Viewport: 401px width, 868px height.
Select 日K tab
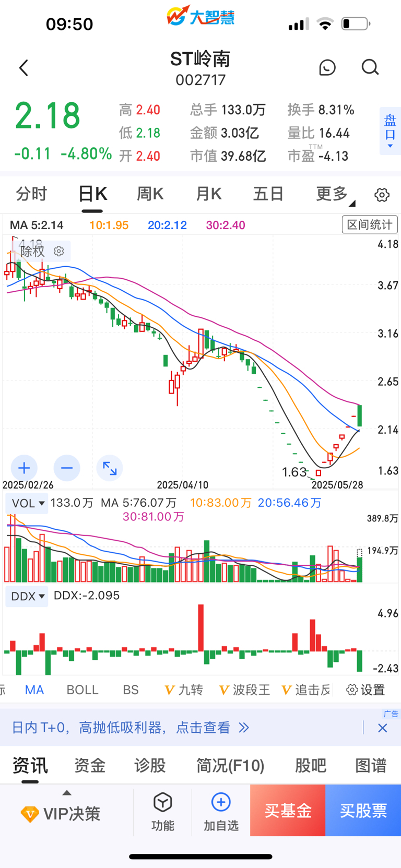pyautogui.click(x=92, y=194)
